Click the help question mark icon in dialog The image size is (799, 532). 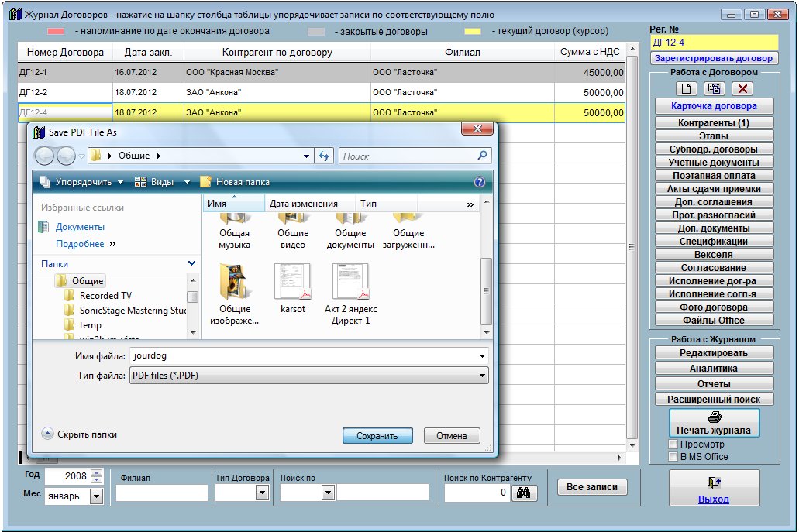pyautogui.click(x=479, y=183)
